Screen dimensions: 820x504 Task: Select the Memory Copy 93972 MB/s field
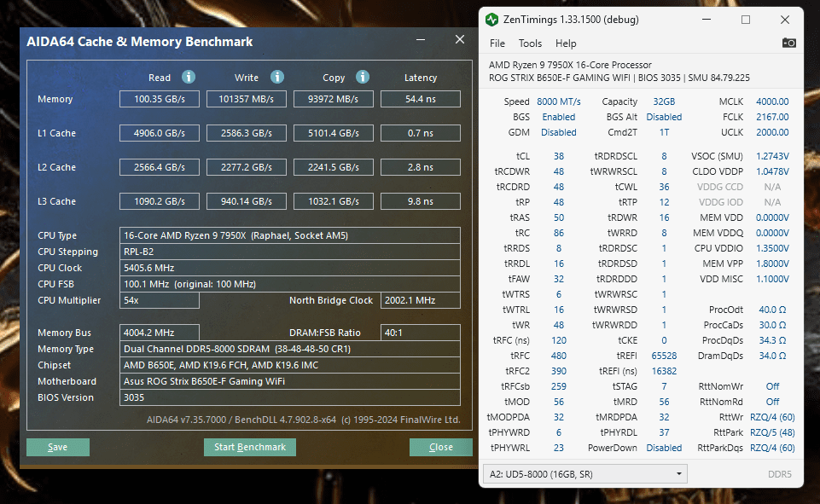pyautogui.click(x=333, y=99)
